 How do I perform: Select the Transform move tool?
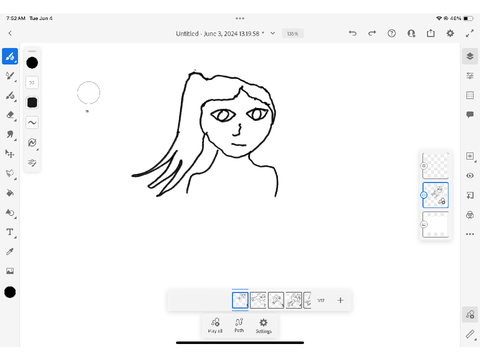coord(10,154)
